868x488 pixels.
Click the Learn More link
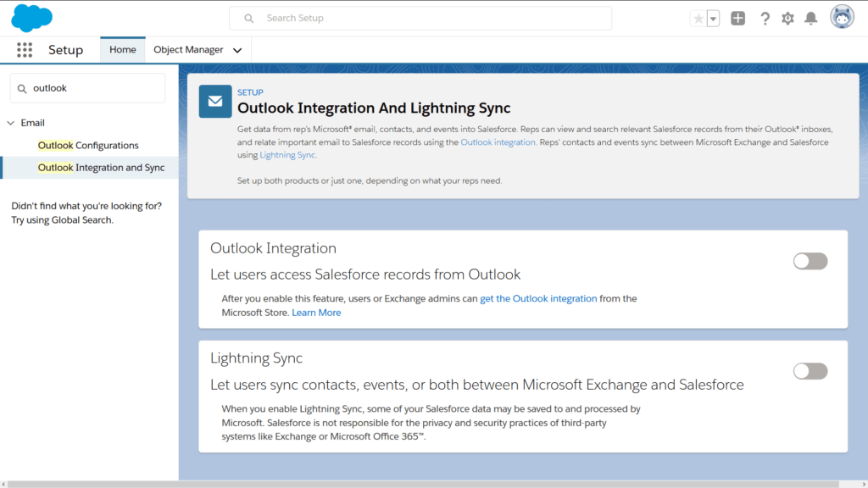point(315,313)
